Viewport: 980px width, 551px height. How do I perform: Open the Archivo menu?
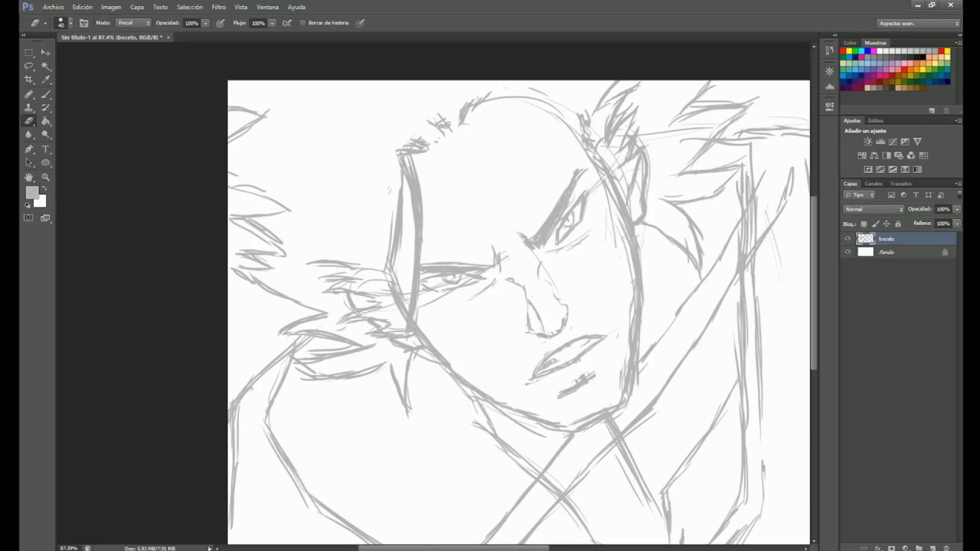(54, 7)
